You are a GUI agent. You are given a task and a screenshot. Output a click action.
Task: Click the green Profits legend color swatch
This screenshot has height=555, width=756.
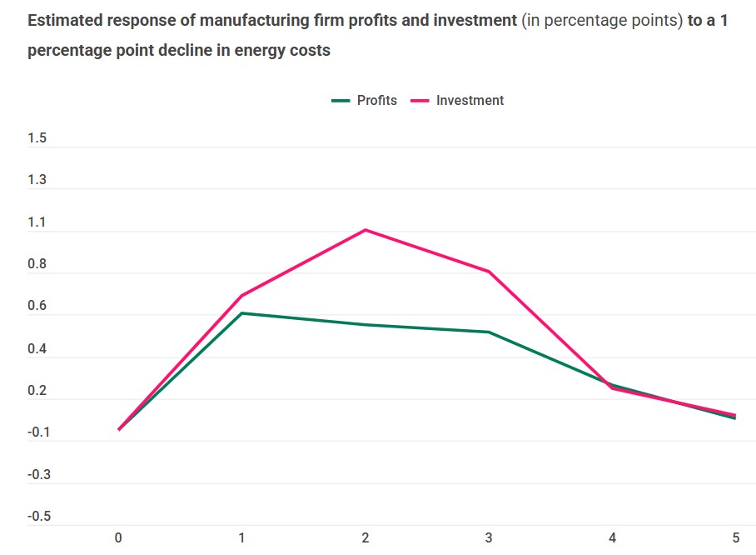point(340,101)
